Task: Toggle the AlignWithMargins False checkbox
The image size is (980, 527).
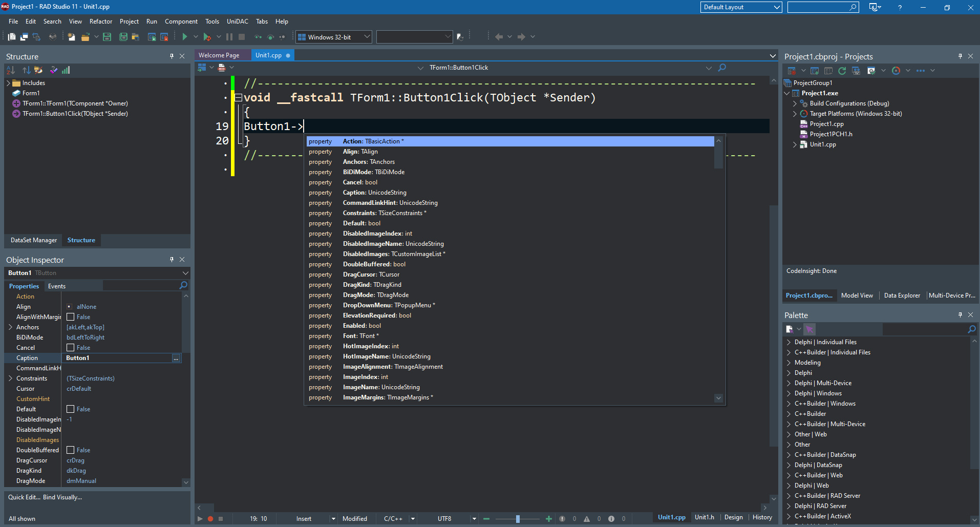Action: 71,317
